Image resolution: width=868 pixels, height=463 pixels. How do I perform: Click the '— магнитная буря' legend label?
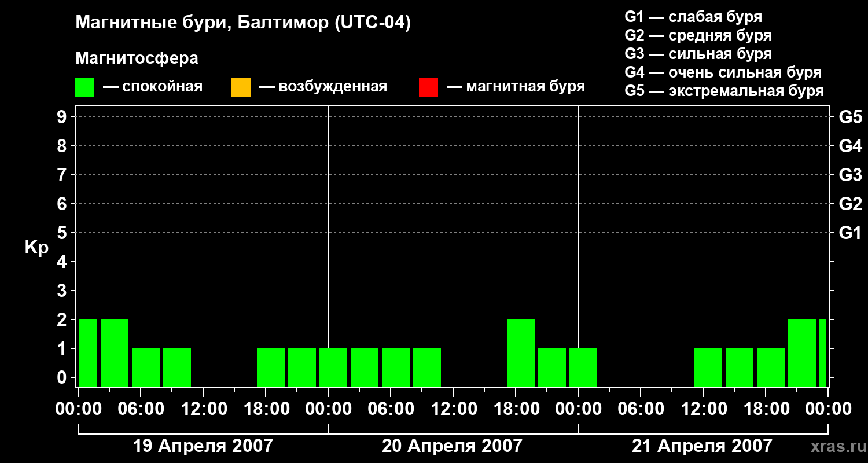coord(516,87)
